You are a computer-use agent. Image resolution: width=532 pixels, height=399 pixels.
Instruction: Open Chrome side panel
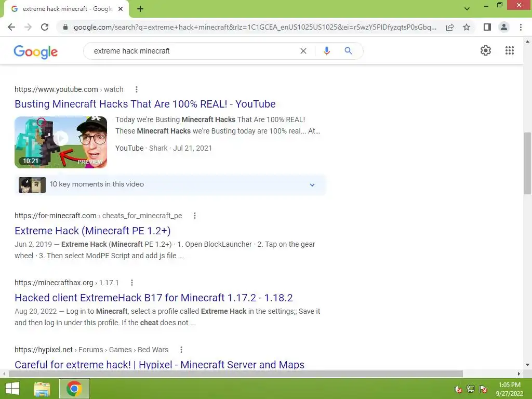(x=487, y=27)
